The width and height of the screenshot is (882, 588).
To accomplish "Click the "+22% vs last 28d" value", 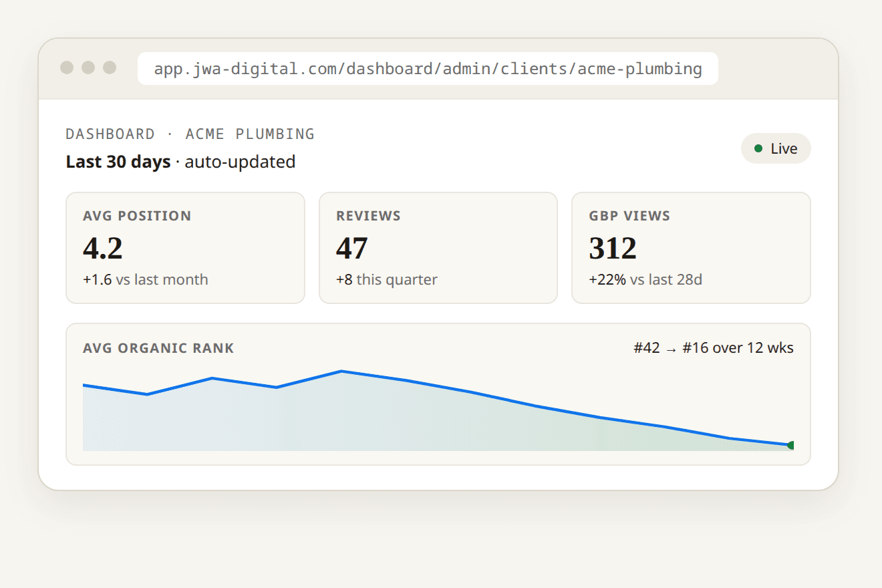I will pyautogui.click(x=645, y=279).
